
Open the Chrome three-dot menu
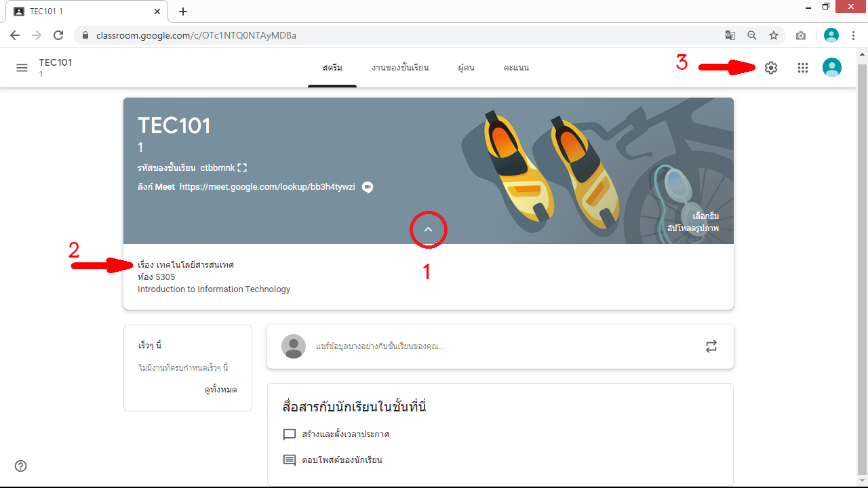click(x=853, y=35)
